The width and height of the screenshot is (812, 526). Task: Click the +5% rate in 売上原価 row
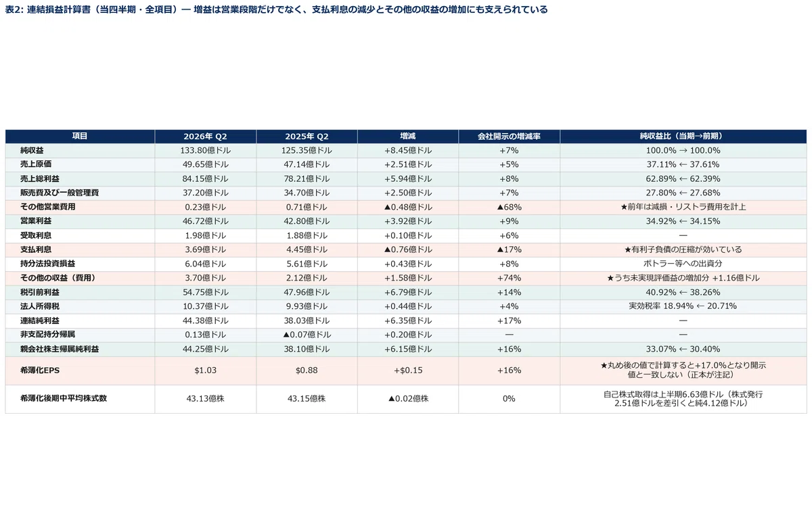coord(509,164)
